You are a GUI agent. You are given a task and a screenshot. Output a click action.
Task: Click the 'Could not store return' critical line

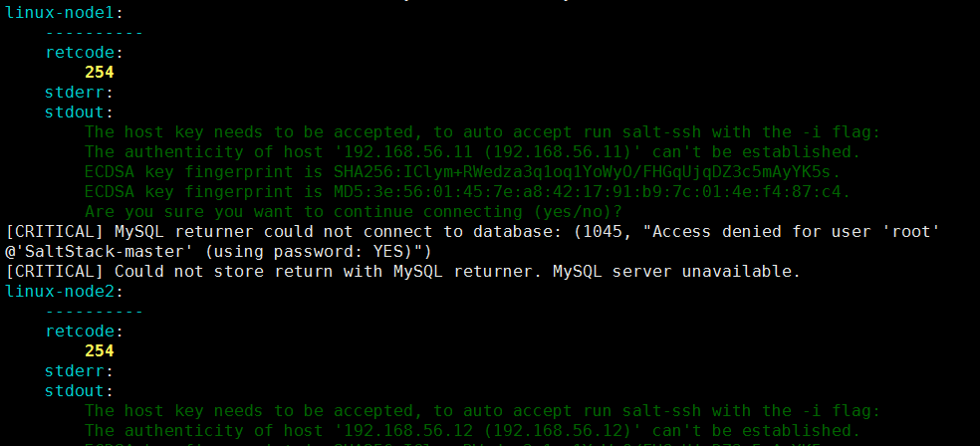(403, 272)
